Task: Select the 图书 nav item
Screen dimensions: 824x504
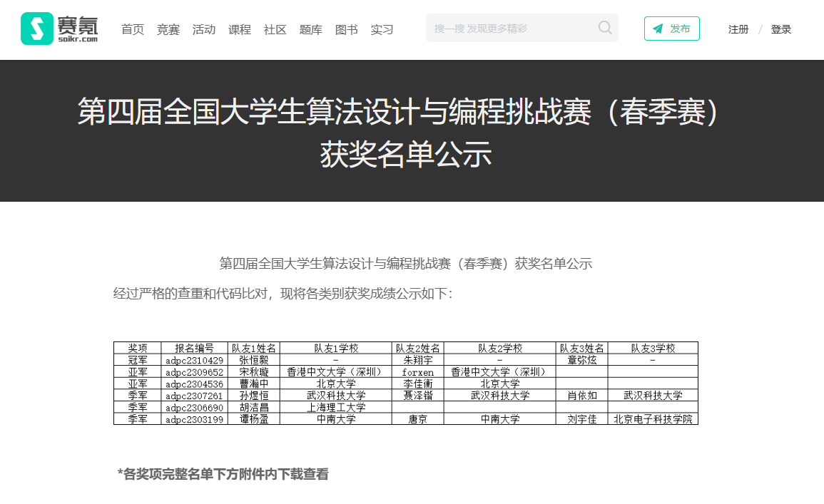Action: [x=347, y=29]
